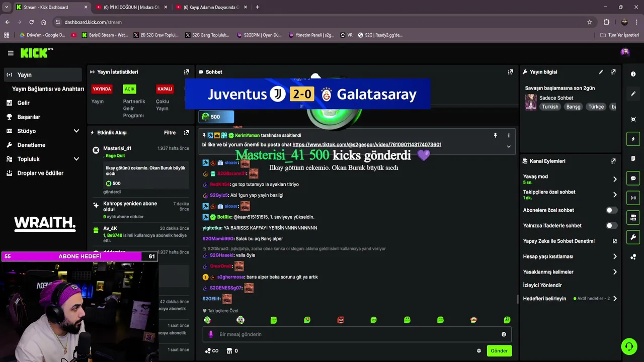This screenshot has width=644, height=362.
Task: Toggle Yalnızca ifadelerle sohbet switch
Action: click(x=611, y=226)
